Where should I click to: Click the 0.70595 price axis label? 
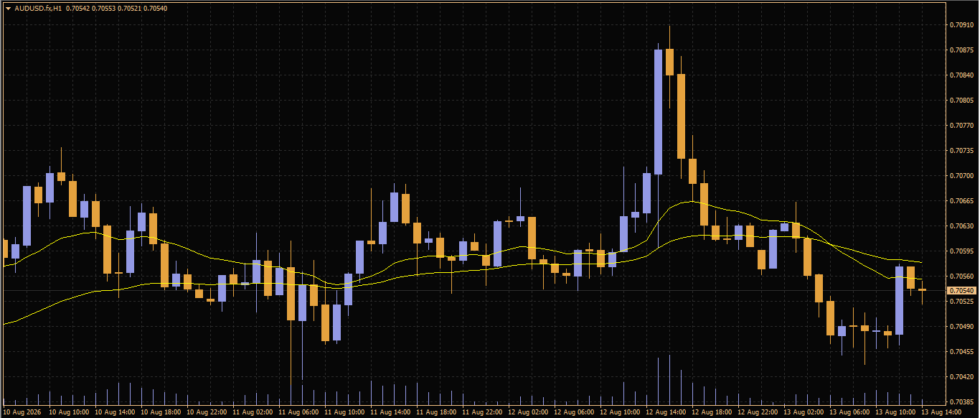coord(961,251)
